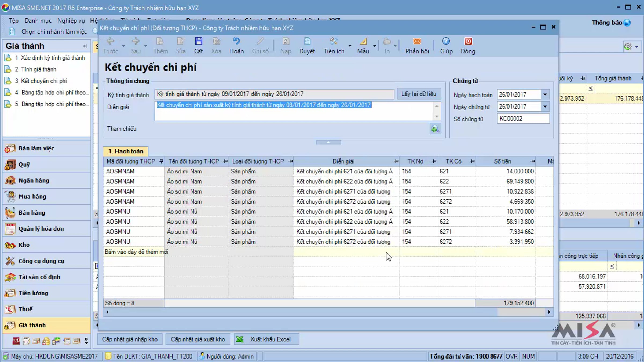Open the Sau dropdown arrow
The width and height of the screenshot is (644, 362).
pos(145,46)
